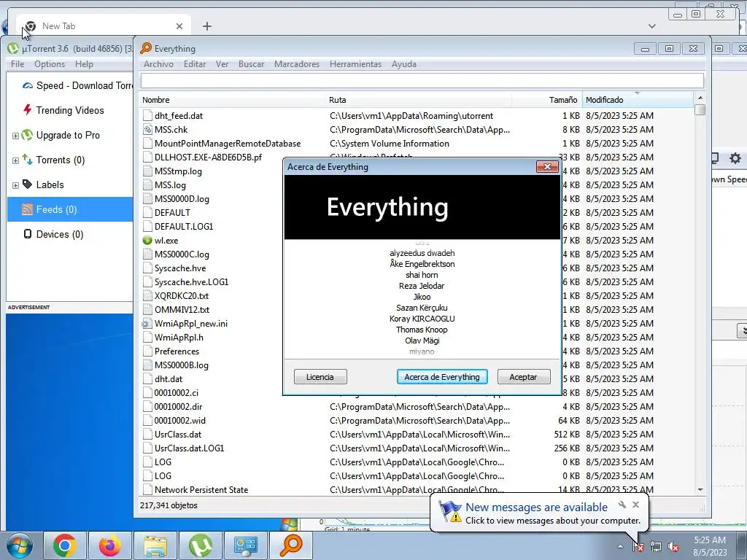The height and width of the screenshot is (560, 747).
Task: Open notification balloon wrench options icon
Action: [622, 505]
